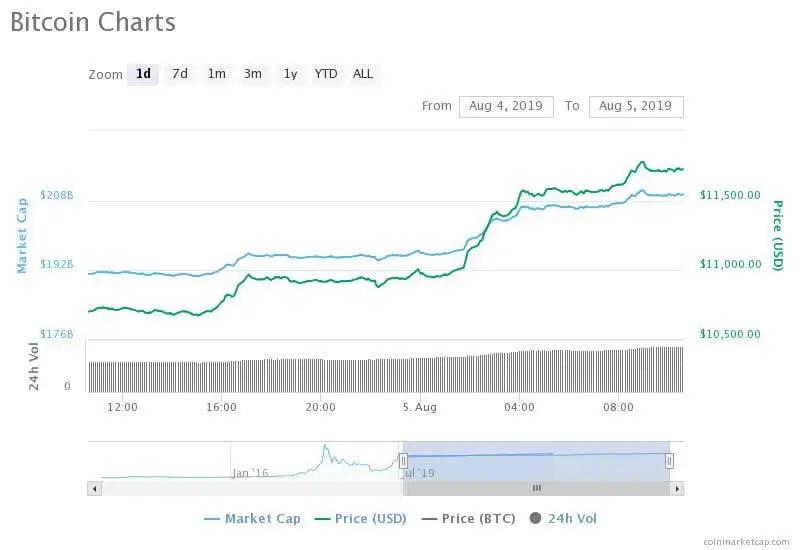800x550 pixels.
Task: Click the scrollbar right arrow
Action: [x=677, y=489]
